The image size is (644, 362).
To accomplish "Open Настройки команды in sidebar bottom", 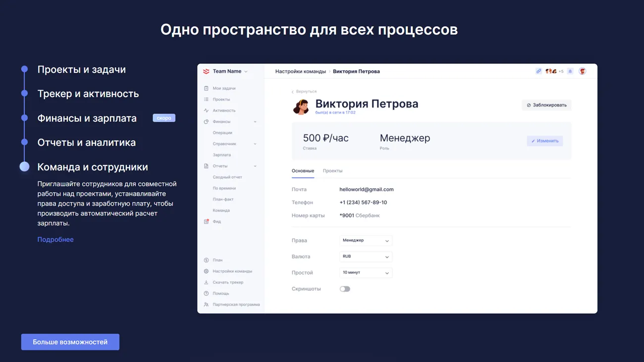I will tap(232, 271).
